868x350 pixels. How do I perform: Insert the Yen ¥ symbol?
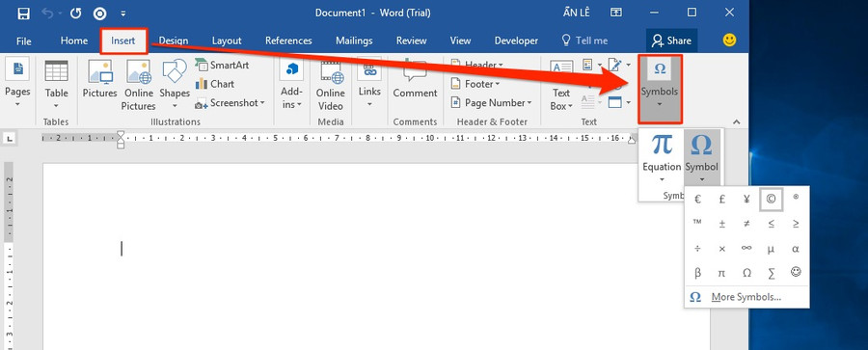pos(746,200)
